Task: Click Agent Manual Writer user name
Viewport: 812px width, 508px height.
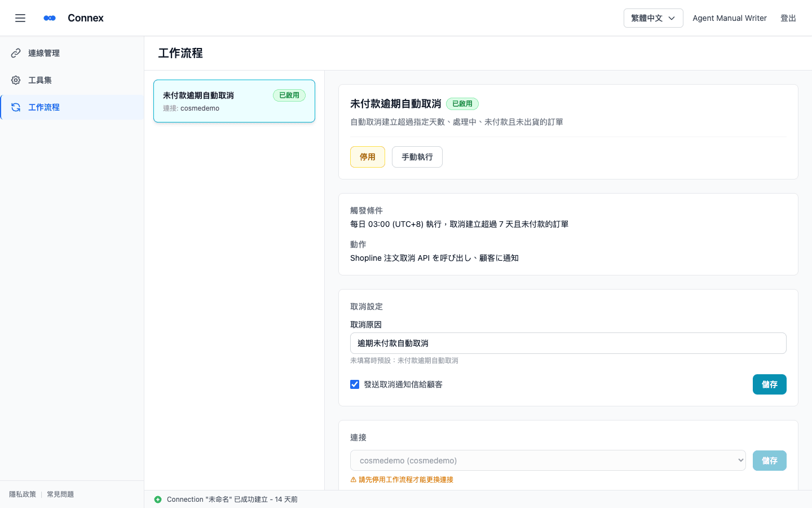Action: 730,18
